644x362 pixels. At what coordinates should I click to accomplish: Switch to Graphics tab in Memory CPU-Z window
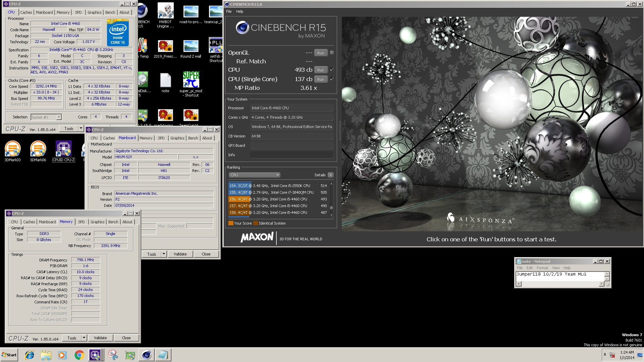[x=98, y=222]
